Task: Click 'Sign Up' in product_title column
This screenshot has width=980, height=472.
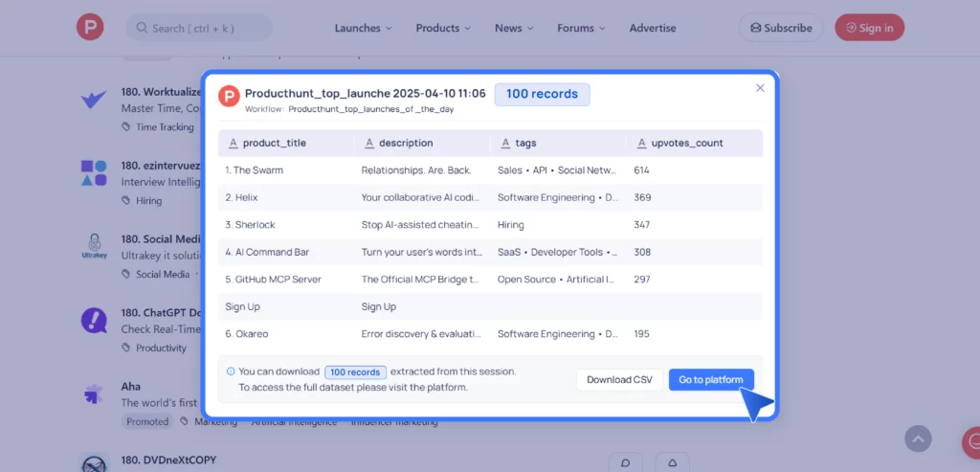Action: click(x=242, y=307)
